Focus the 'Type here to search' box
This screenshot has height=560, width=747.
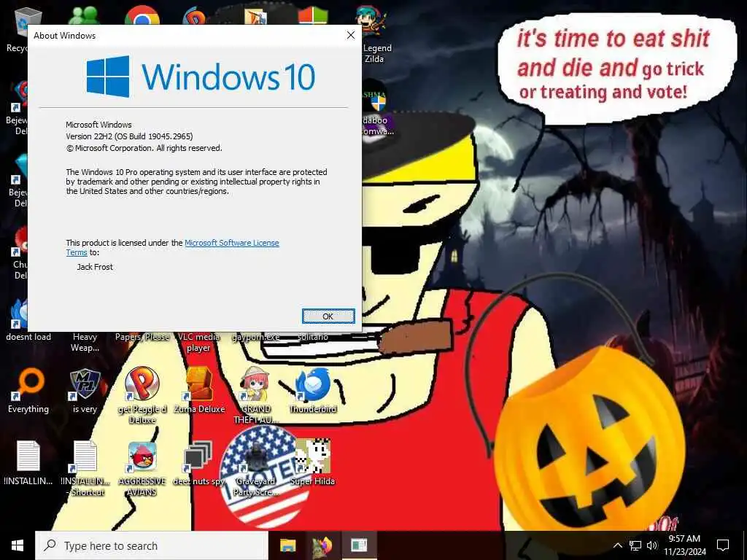click(152, 545)
